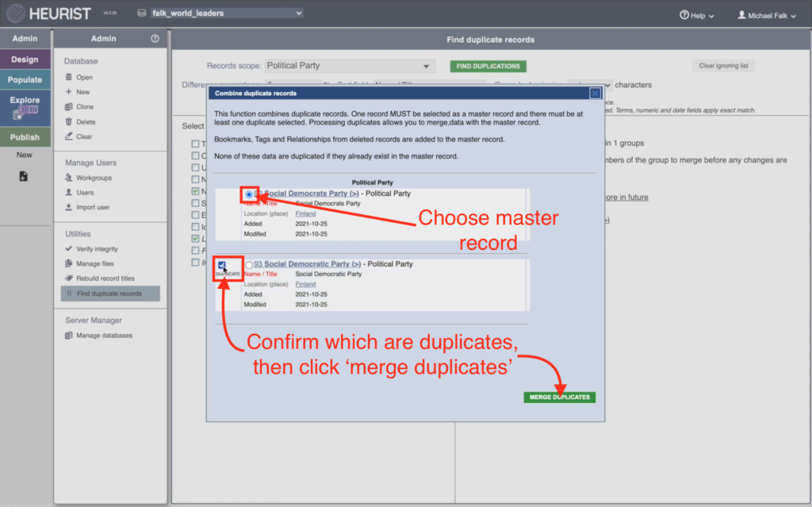Click the Rebuild record titles icon
Viewport: 812px width, 507px height.
[68, 278]
